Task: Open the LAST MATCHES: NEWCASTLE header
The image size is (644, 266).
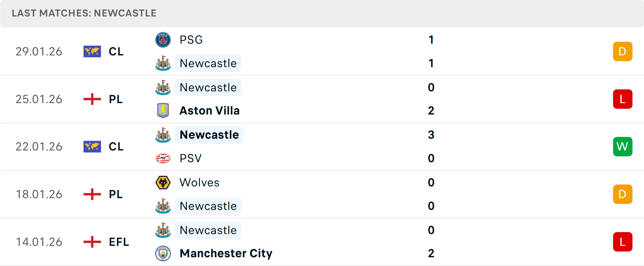Action: point(84,13)
